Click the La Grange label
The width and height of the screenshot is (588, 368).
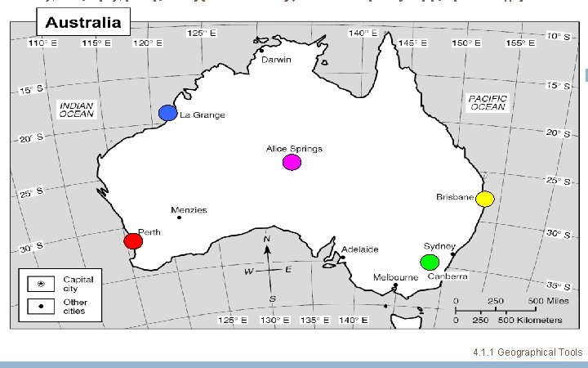pos(203,115)
